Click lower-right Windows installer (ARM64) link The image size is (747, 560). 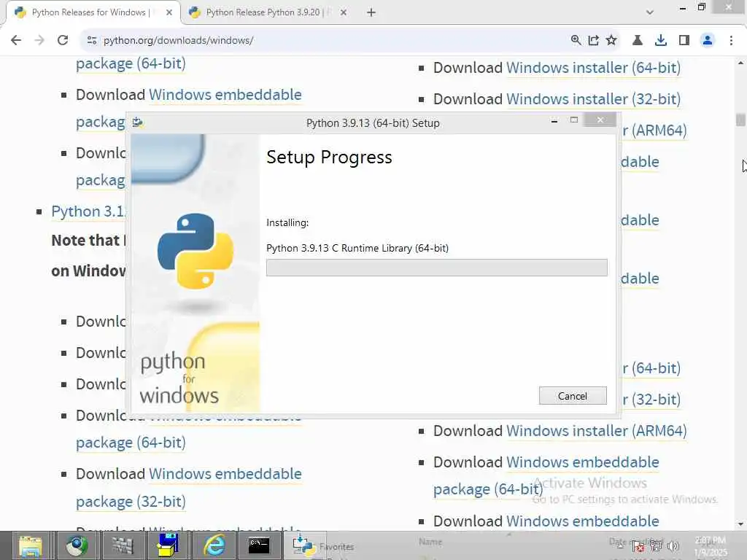coord(596,430)
